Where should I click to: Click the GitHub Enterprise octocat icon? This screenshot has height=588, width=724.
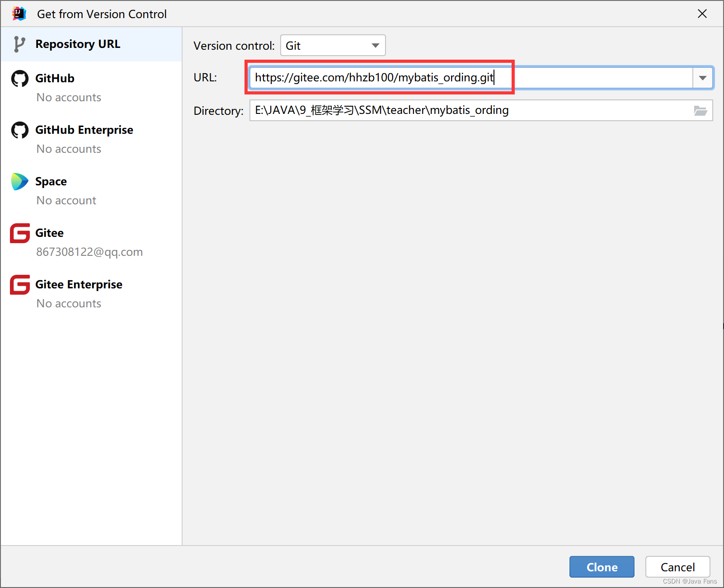20,130
